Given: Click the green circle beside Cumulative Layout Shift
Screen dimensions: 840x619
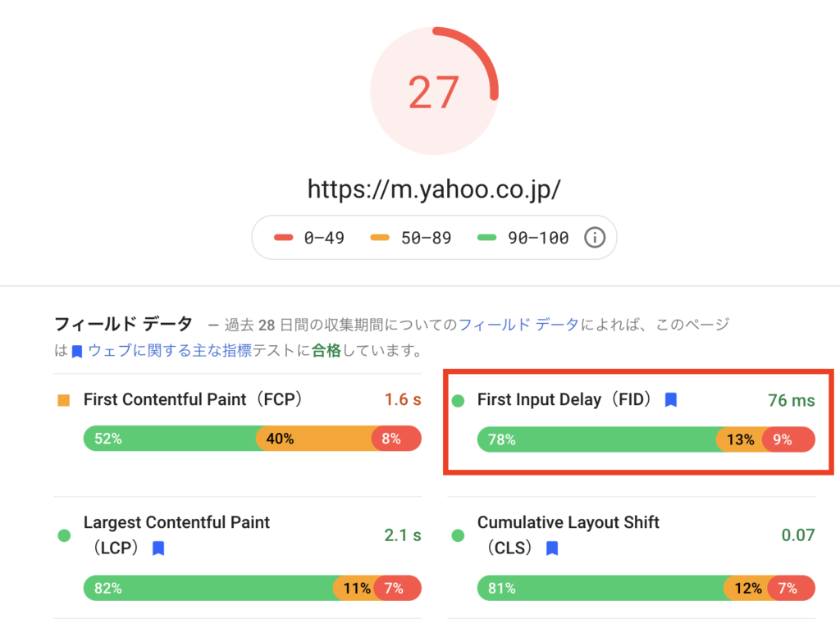Looking at the screenshot, I should pyautogui.click(x=459, y=535).
